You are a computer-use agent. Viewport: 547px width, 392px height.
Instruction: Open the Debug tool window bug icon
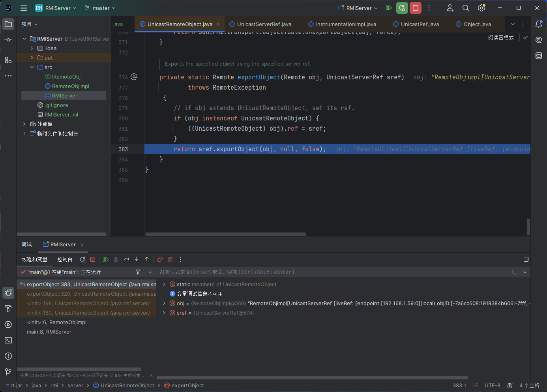[8, 293]
